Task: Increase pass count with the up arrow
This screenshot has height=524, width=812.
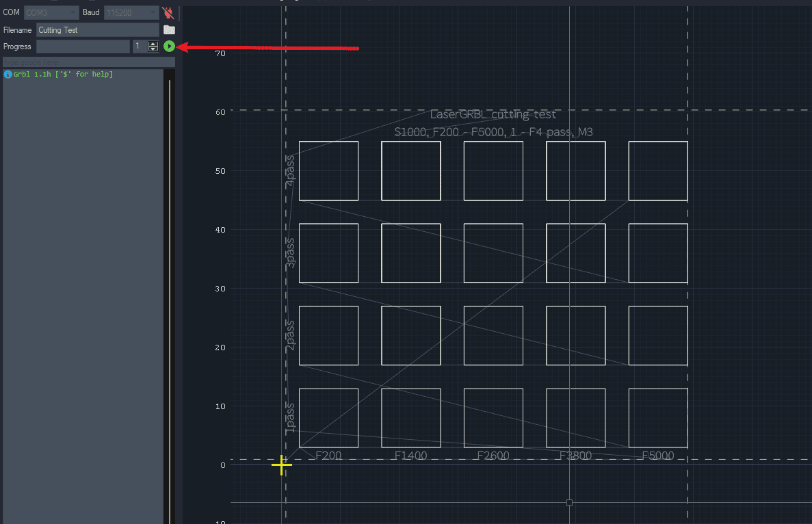Action: click(x=153, y=44)
